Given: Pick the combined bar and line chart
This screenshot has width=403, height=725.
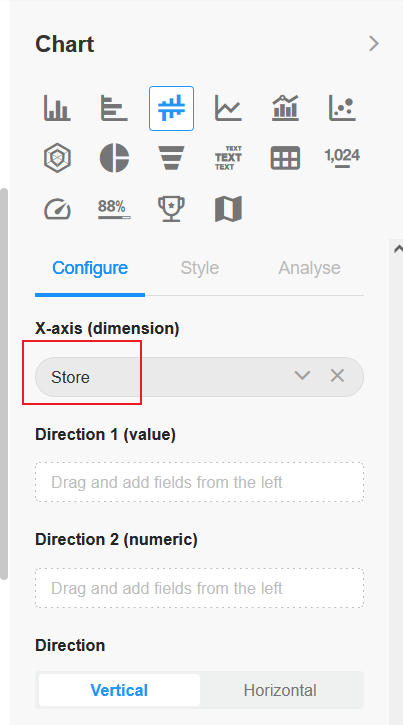Looking at the screenshot, I should (285, 108).
